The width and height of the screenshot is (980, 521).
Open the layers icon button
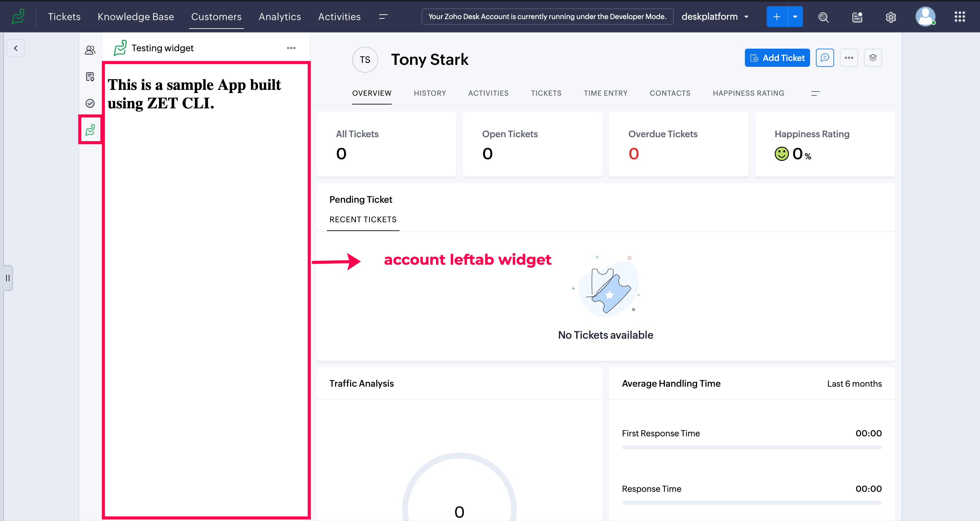tap(873, 58)
